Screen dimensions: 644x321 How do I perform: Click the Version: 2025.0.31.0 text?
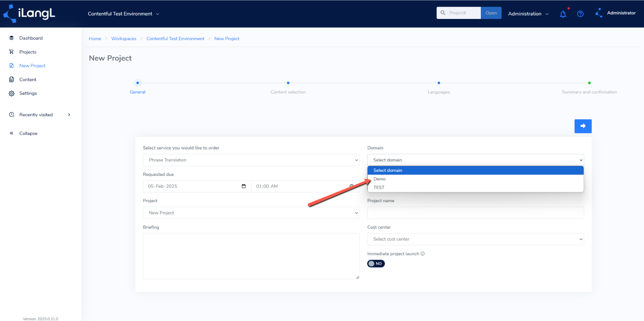tap(40, 319)
